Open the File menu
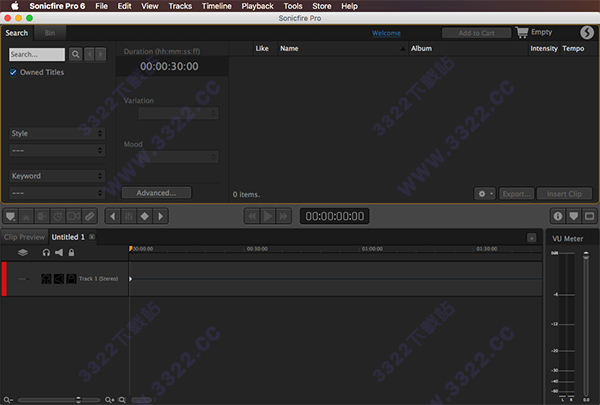Image resolution: width=600 pixels, height=405 pixels. click(x=101, y=6)
